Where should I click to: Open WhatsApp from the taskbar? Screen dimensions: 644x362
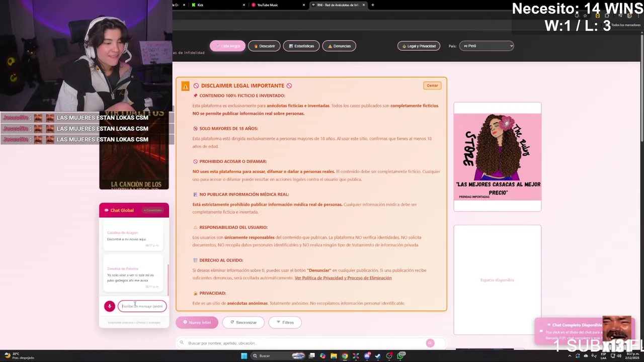click(400, 356)
